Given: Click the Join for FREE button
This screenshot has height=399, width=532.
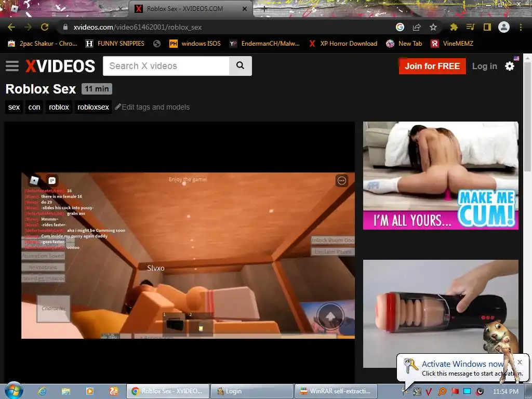Looking at the screenshot, I should 432,66.
